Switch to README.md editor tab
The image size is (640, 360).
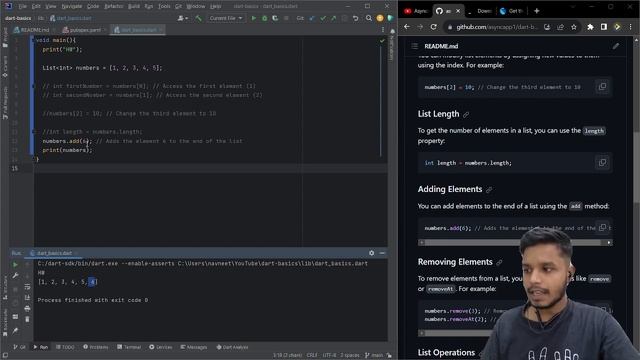coord(32,30)
